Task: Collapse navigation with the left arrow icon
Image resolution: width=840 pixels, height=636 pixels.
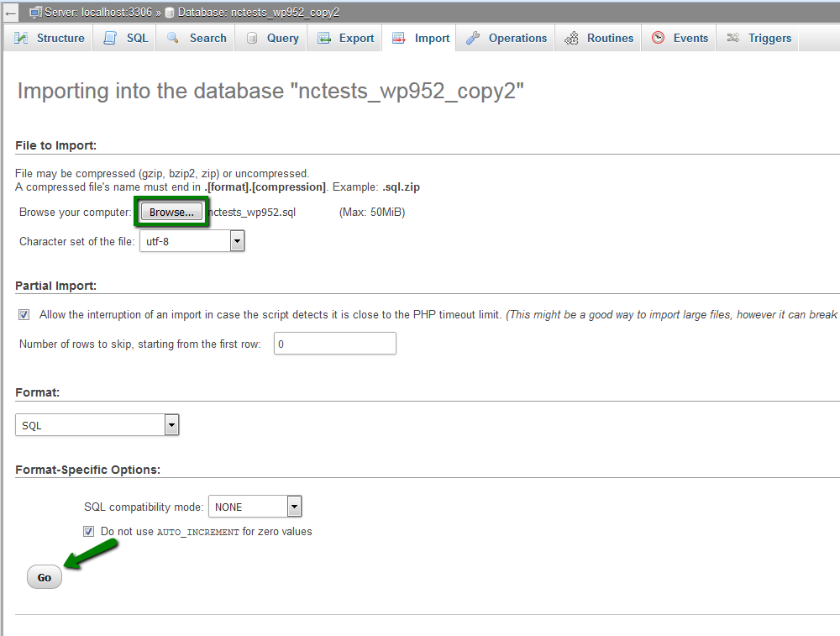Action: [x=11, y=13]
